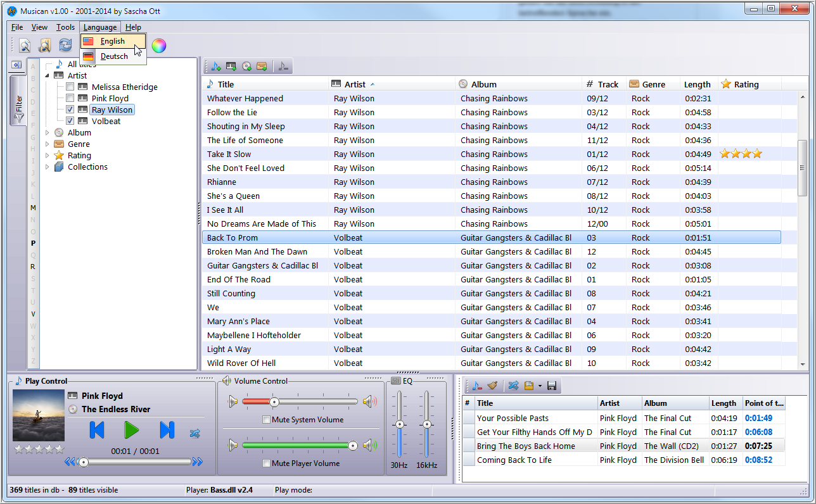The image size is (816, 504).
Task: Click the open playlist folder icon
Action: point(529,386)
